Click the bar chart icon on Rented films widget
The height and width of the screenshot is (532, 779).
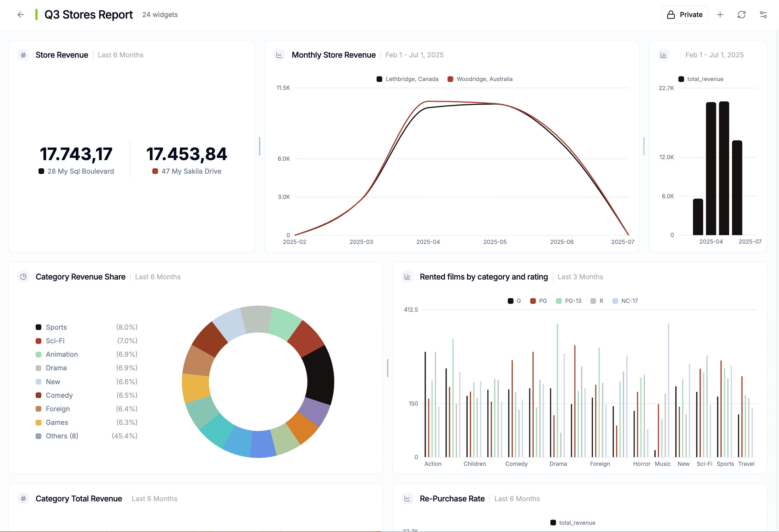coord(407,277)
